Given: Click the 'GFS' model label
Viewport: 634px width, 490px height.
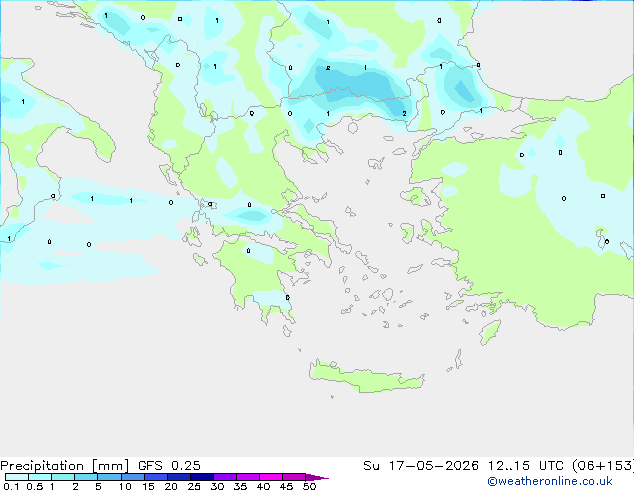Looking at the screenshot, I should click(x=150, y=466).
